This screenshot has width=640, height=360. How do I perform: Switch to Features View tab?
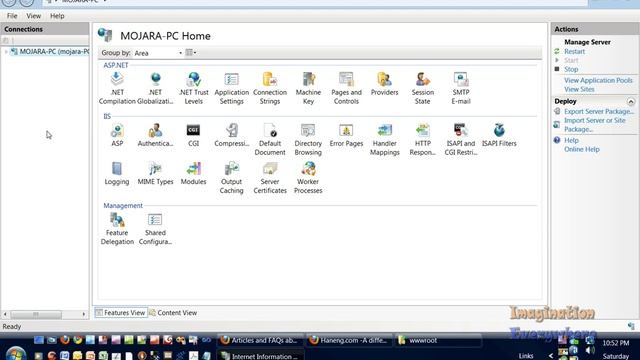121,313
